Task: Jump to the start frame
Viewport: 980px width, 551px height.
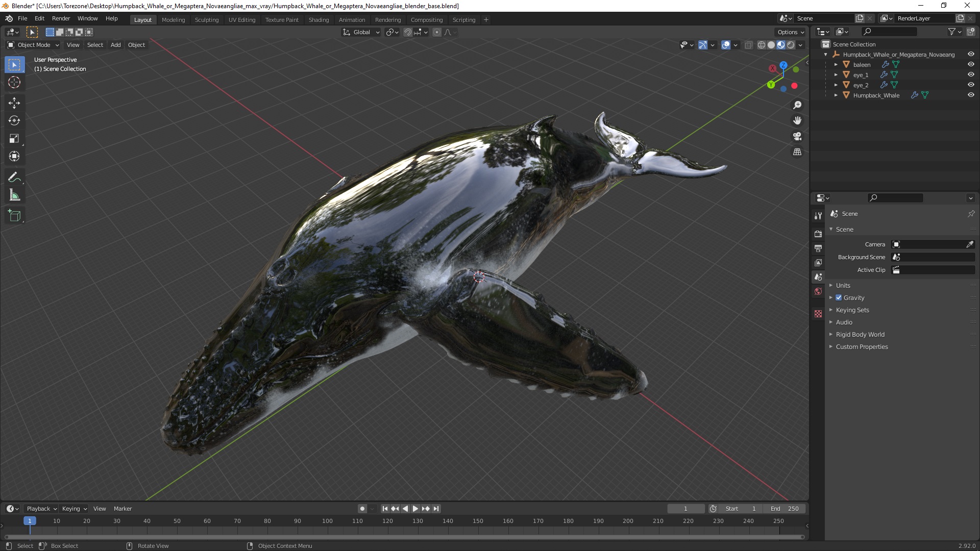Action: pyautogui.click(x=385, y=509)
